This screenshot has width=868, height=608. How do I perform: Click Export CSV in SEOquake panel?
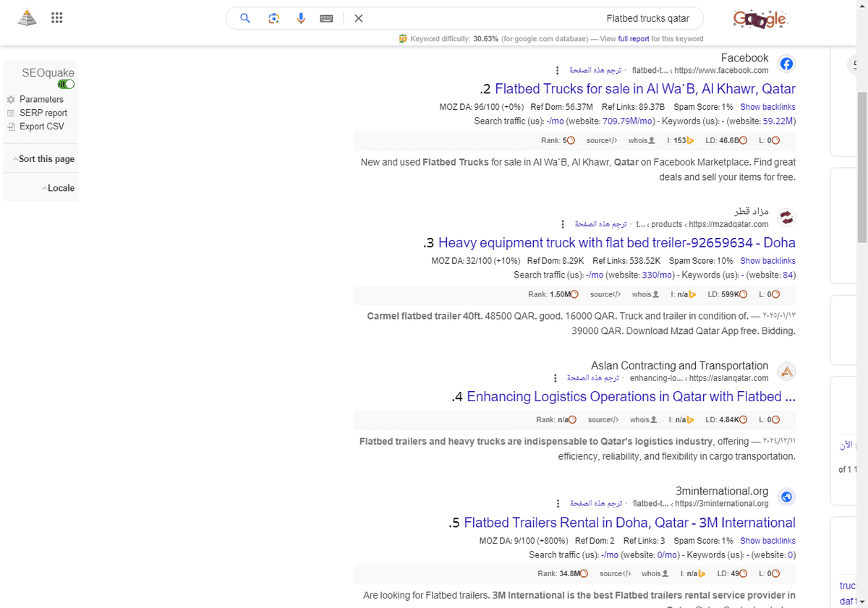pos(42,127)
